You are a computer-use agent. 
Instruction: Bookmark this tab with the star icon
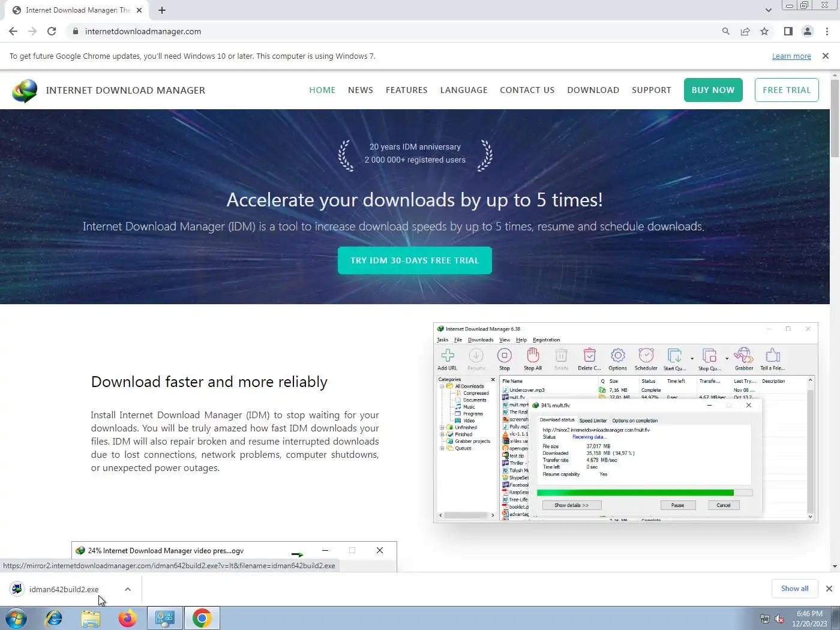[x=764, y=31]
